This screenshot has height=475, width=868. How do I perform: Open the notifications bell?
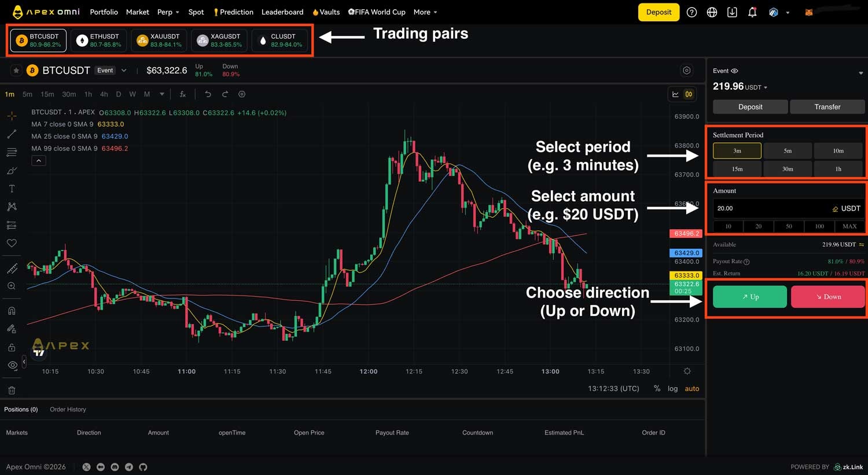click(752, 12)
